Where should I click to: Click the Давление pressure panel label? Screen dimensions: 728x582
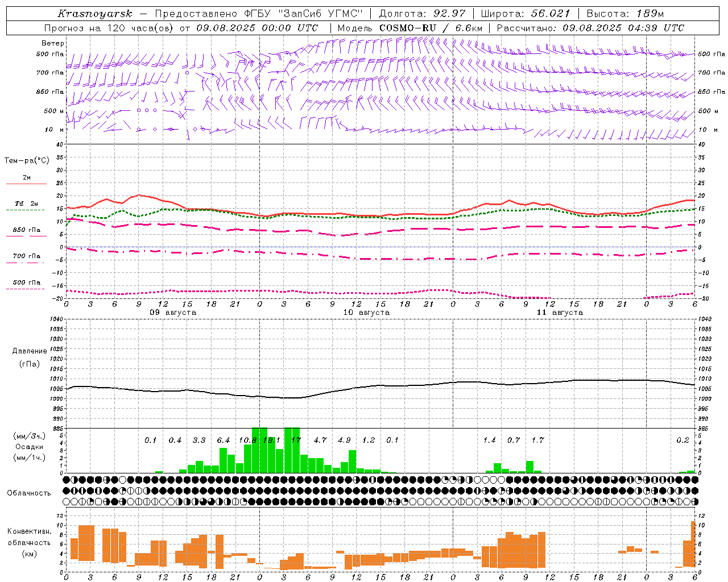30,351
